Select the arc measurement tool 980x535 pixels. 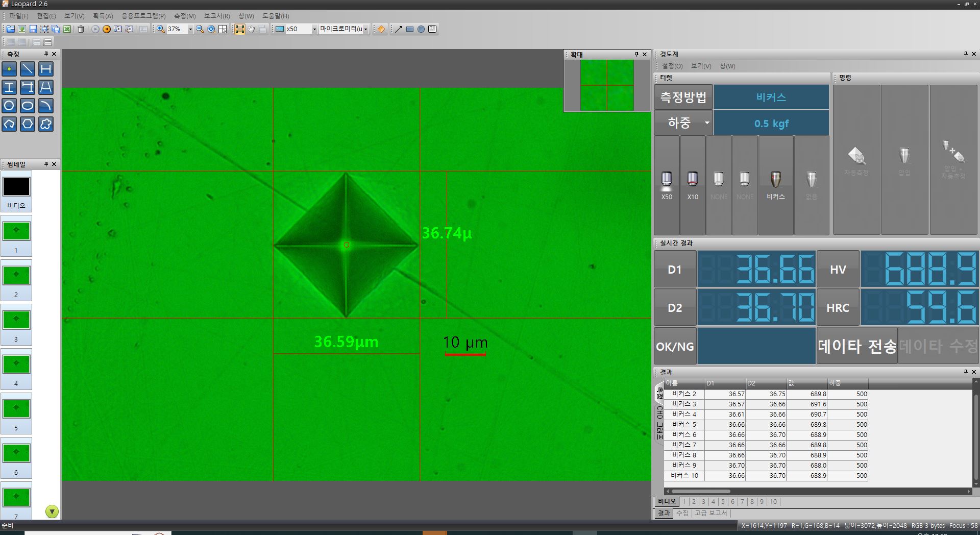46,106
